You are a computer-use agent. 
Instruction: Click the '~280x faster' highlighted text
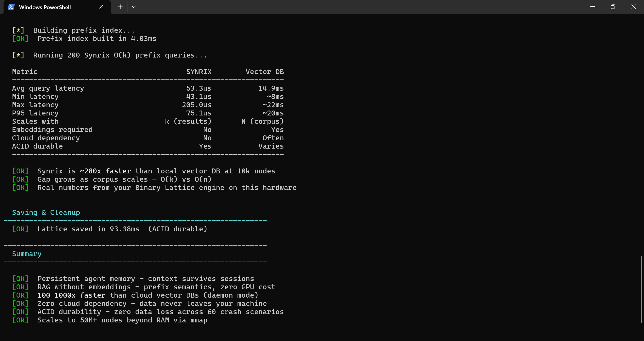click(x=105, y=171)
